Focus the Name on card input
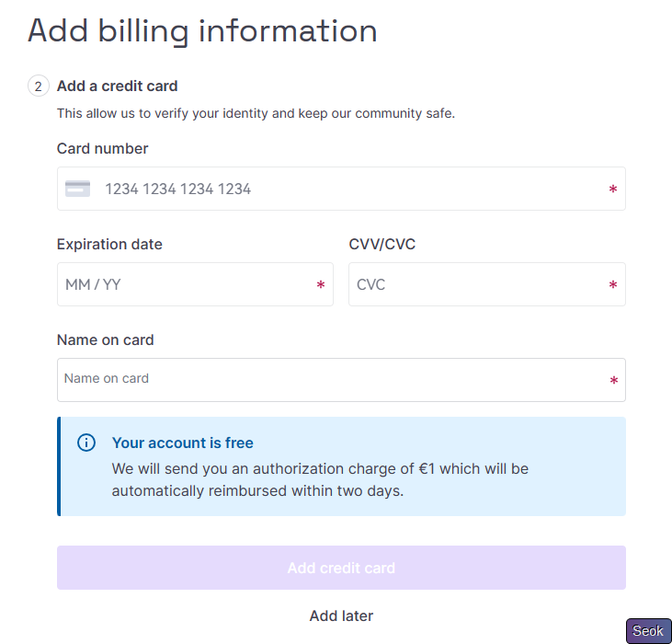 [x=331, y=379]
